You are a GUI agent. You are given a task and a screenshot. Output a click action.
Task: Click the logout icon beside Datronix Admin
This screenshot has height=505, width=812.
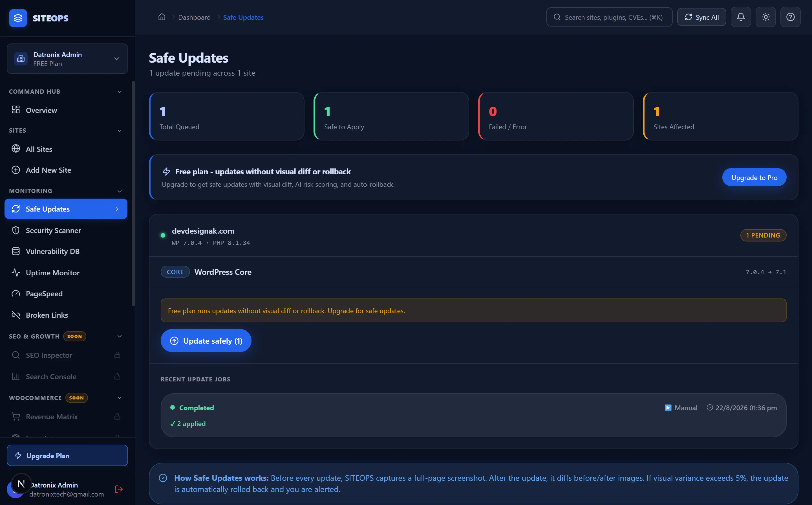pos(119,489)
